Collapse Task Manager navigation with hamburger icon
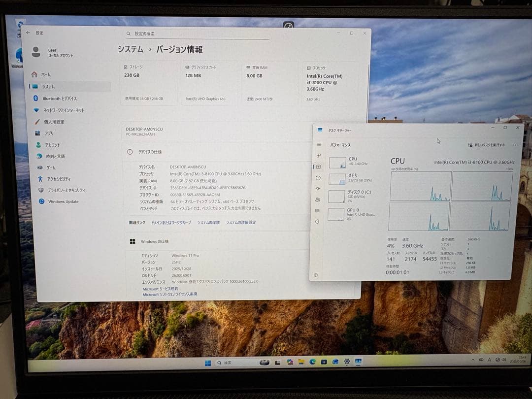Viewport: 532px width, 399px height. pyautogui.click(x=318, y=145)
